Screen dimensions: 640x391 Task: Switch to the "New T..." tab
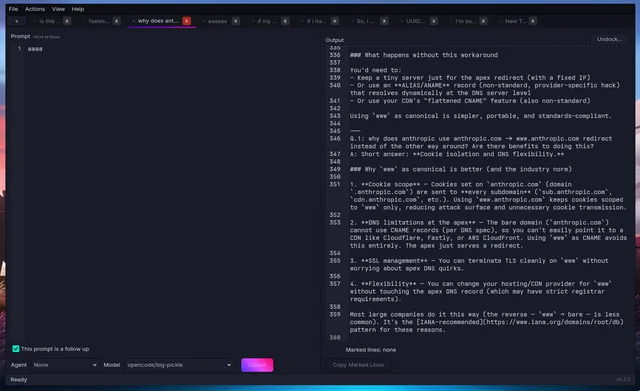point(515,21)
